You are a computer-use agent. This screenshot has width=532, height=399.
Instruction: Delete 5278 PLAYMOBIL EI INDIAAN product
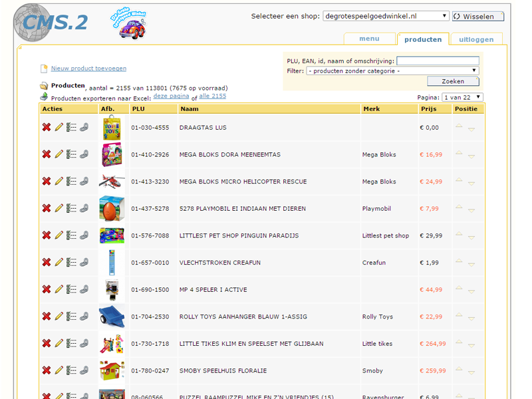click(x=47, y=208)
